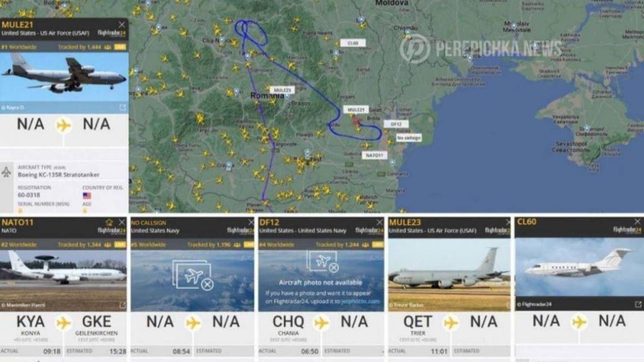This screenshot has height=362, width=644.
Task: Select the MULE23 label on the map
Action: pyautogui.click(x=282, y=90)
